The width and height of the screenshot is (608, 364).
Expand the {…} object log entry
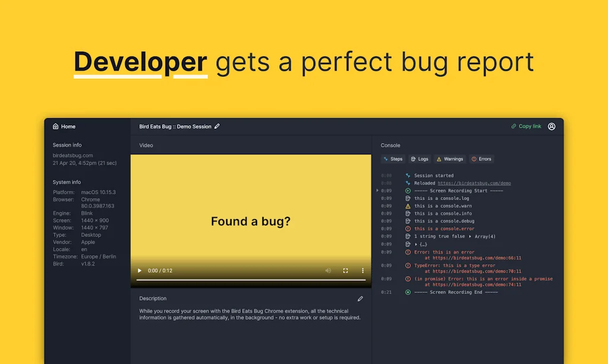pos(416,244)
